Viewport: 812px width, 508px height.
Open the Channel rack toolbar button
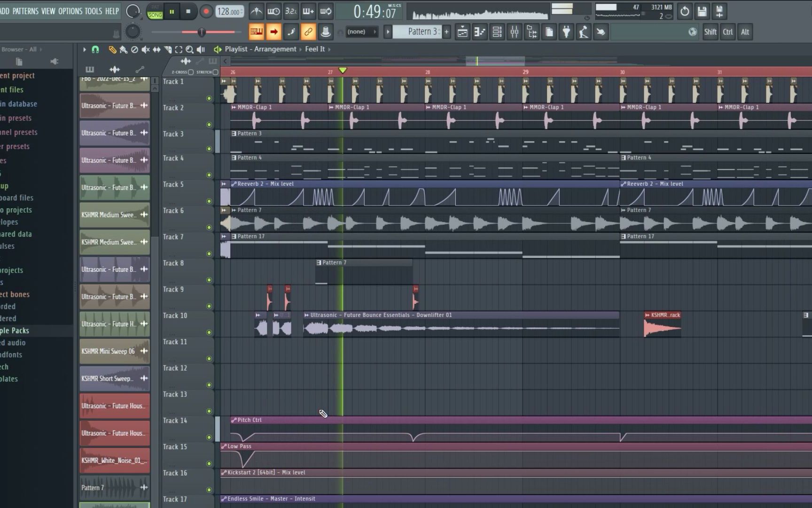tap(497, 32)
